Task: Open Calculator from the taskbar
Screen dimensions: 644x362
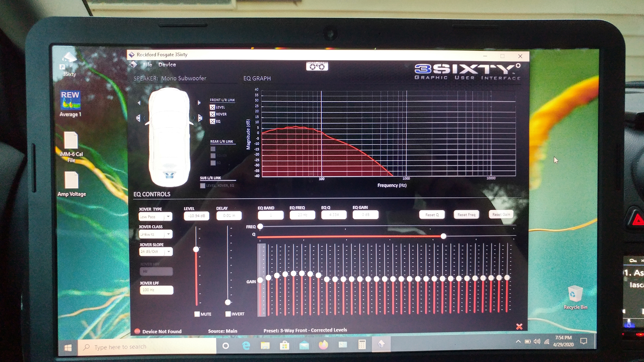Action: [x=362, y=344]
